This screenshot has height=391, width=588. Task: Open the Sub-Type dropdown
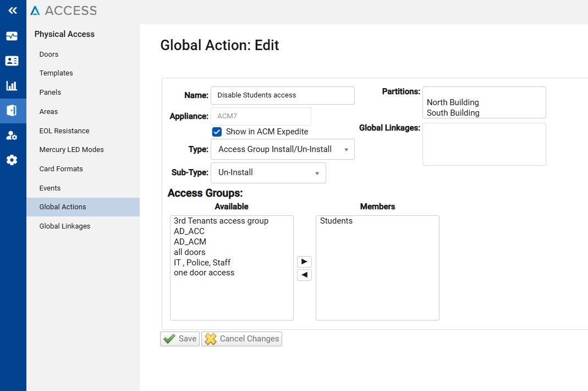click(x=268, y=173)
